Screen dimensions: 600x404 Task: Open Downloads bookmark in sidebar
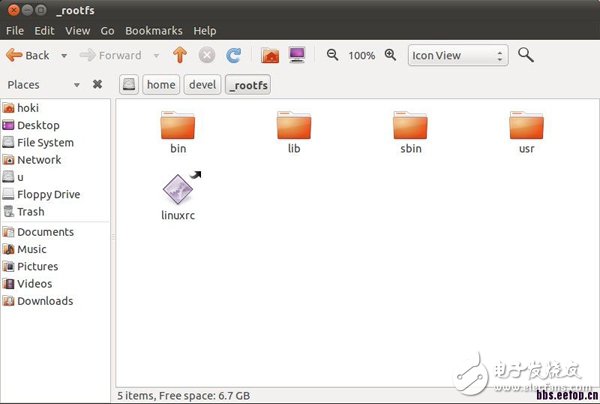pos(55,301)
